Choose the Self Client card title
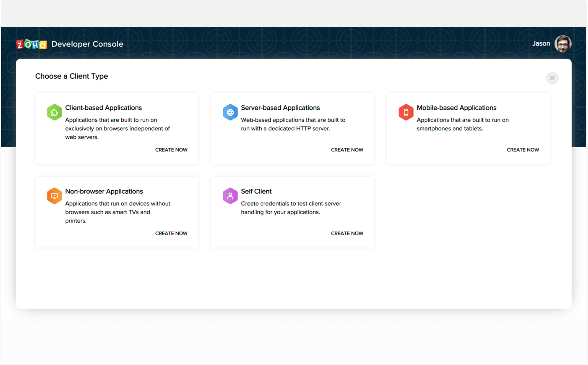This screenshot has width=588, height=365. click(256, 191)
